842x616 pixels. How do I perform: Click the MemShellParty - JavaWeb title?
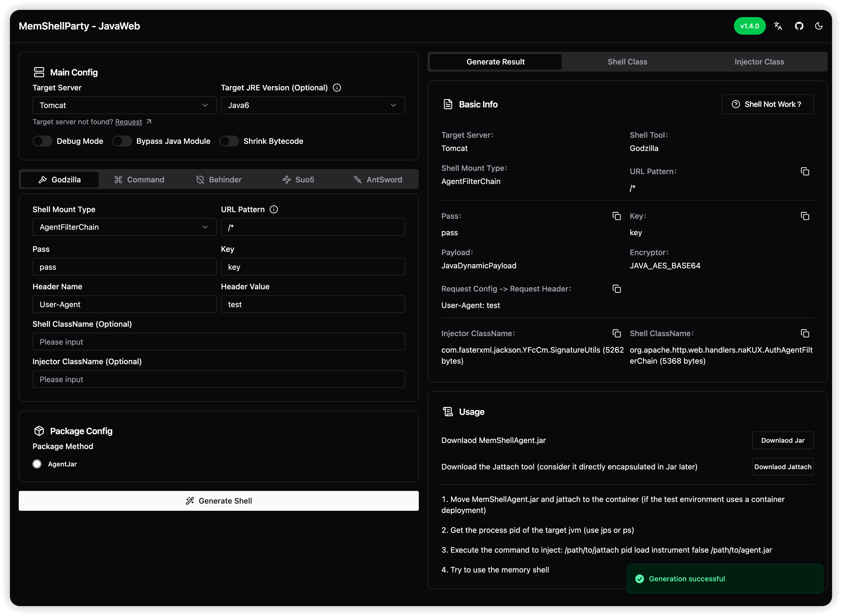(x=79, y=26)
